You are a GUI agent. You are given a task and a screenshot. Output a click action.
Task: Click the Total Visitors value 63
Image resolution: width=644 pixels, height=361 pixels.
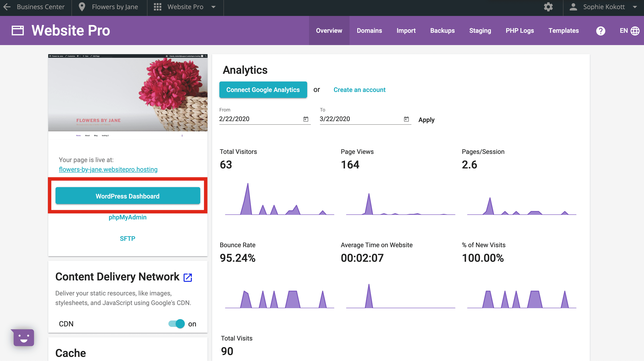click(226, 165)
